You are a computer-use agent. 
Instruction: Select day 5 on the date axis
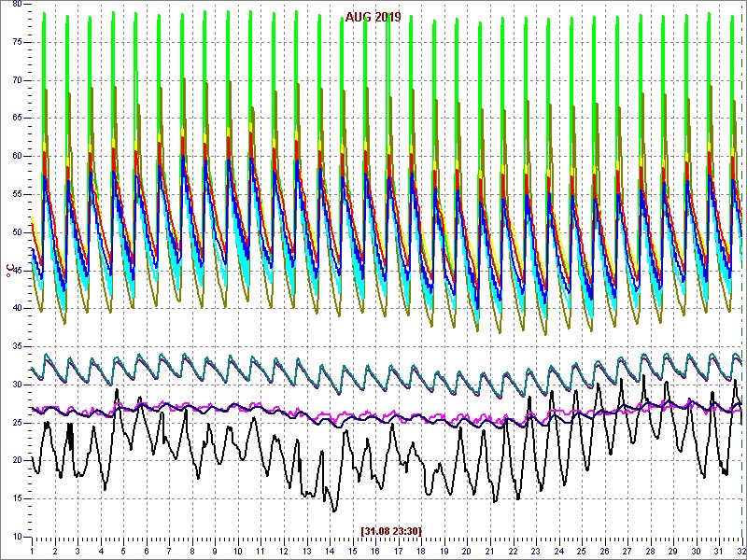[x=123, y=551]
